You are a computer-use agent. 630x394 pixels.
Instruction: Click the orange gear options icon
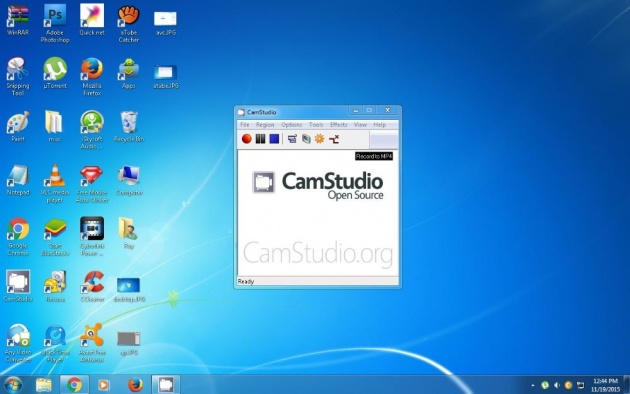click(320, 139)
